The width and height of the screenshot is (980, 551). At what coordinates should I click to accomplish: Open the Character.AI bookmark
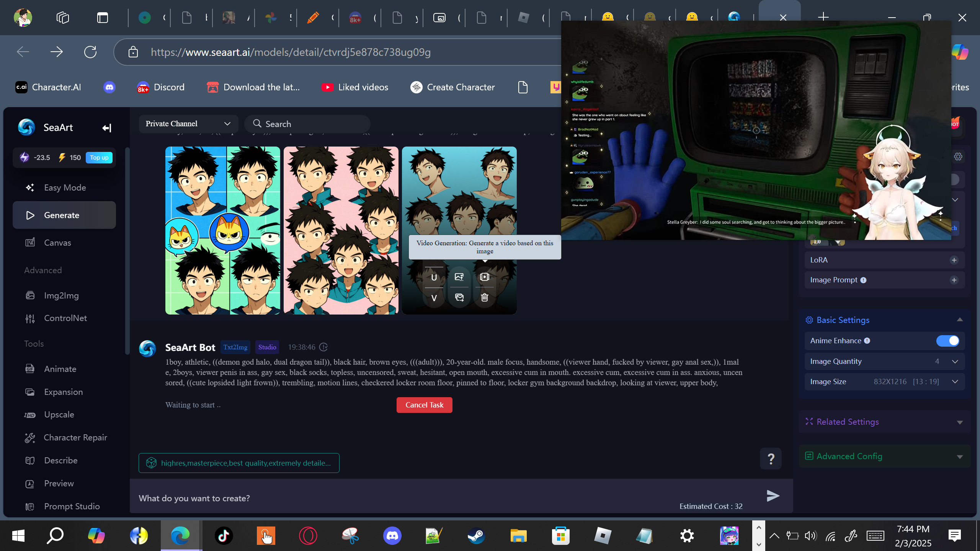pos(48,87)
